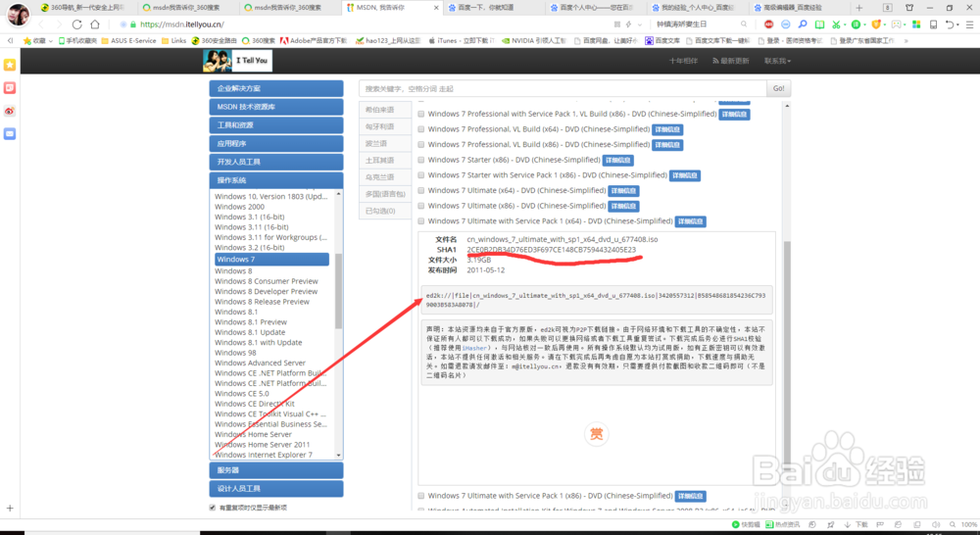Toggle sound icon in status bar
Screen dimensions: 980x535
[x=936, y=524]
